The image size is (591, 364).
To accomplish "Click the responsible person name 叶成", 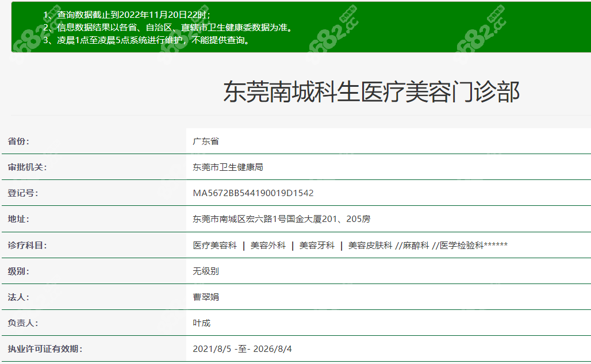I will [202, 323].
